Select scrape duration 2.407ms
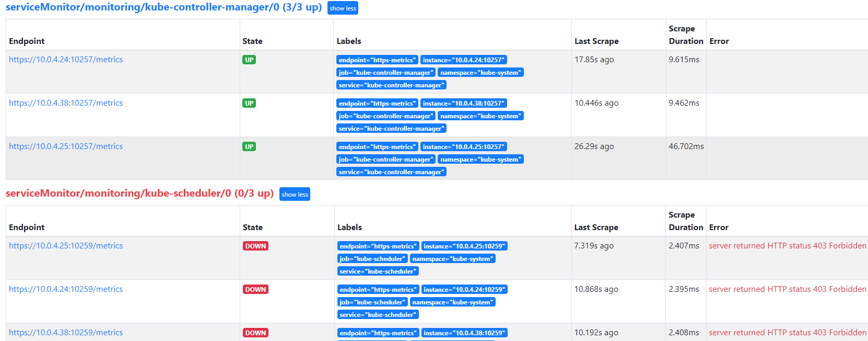 pyautogui.click(x=684, y=246)
